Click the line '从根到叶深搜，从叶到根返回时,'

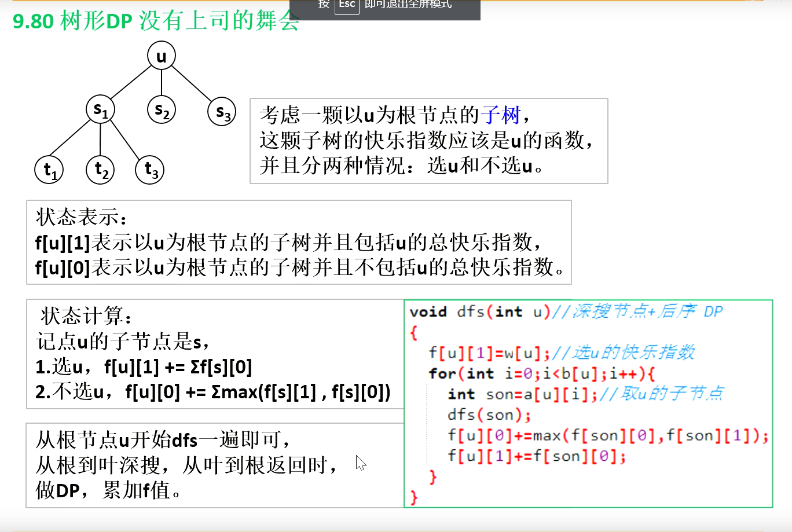[186, 465]
